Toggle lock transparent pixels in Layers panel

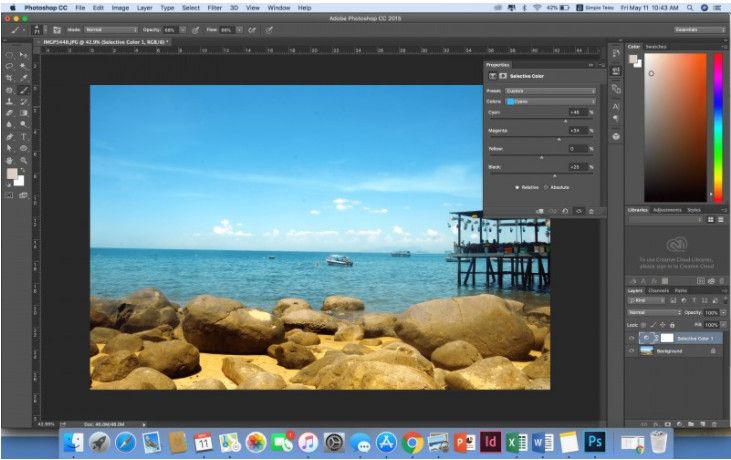pyautogui.click(x=644, y=325)
